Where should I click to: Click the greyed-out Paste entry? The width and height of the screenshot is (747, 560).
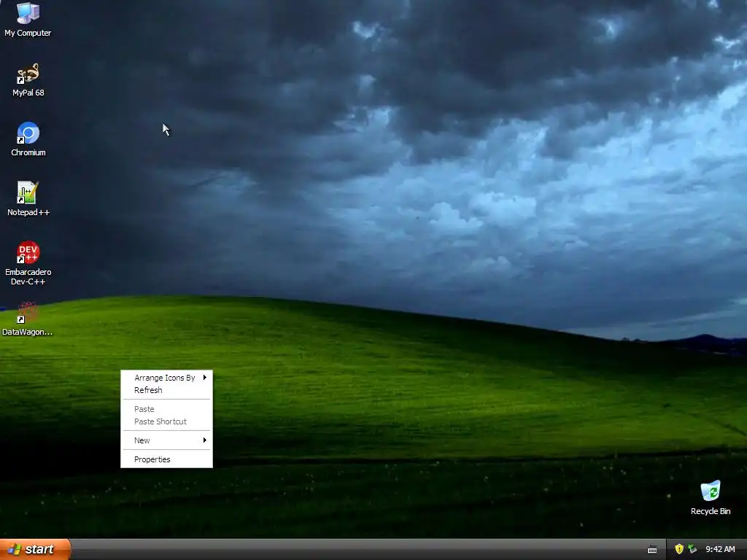pos(166,409)
